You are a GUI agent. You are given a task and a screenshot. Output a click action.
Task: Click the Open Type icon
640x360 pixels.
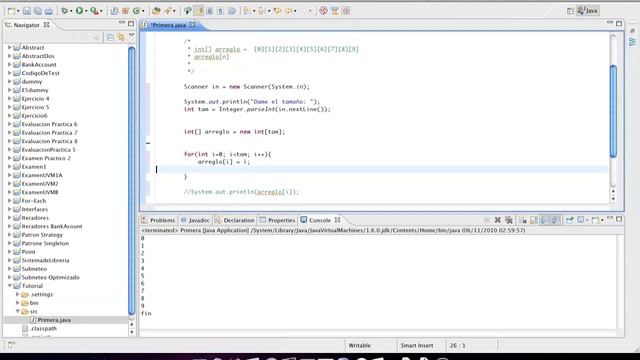[156, 11]
